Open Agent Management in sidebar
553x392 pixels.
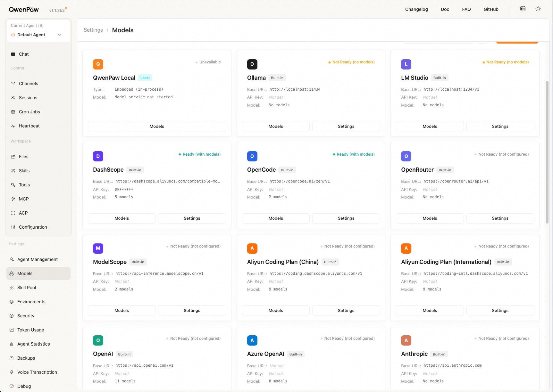point(38,259)
